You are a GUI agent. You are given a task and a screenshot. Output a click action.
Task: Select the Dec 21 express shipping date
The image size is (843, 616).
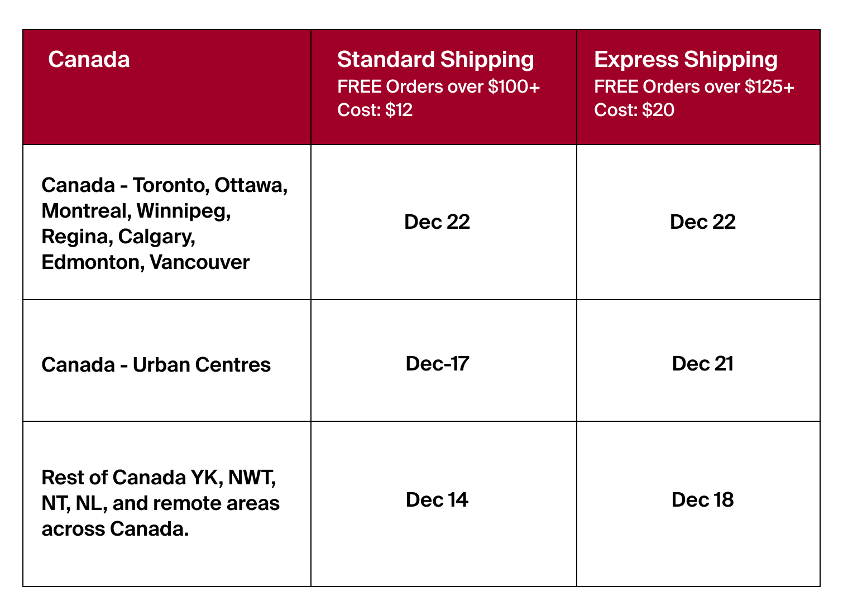point(702,363)
